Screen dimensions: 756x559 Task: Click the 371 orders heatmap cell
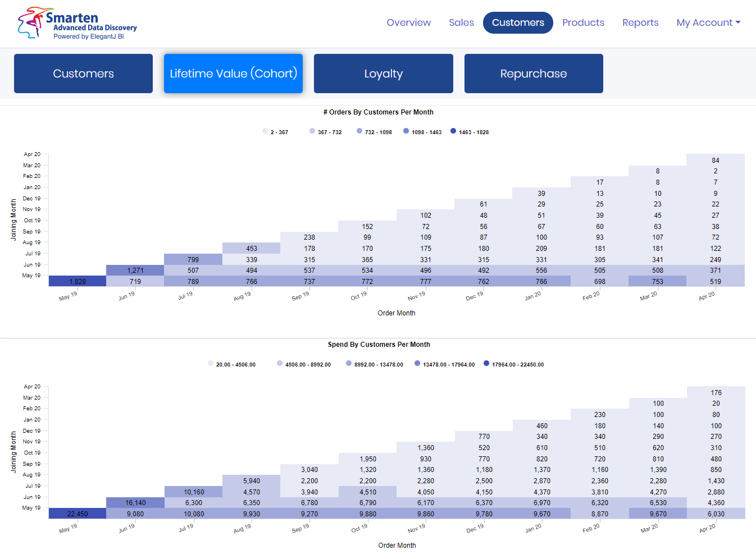click(716, 271)
